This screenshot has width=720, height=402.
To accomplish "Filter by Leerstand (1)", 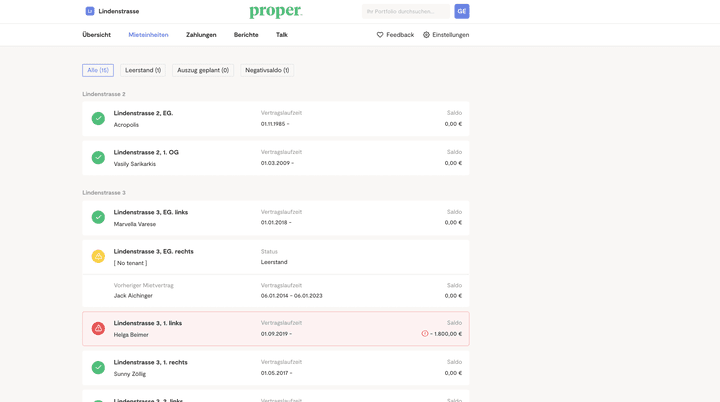I will (143, 70).
